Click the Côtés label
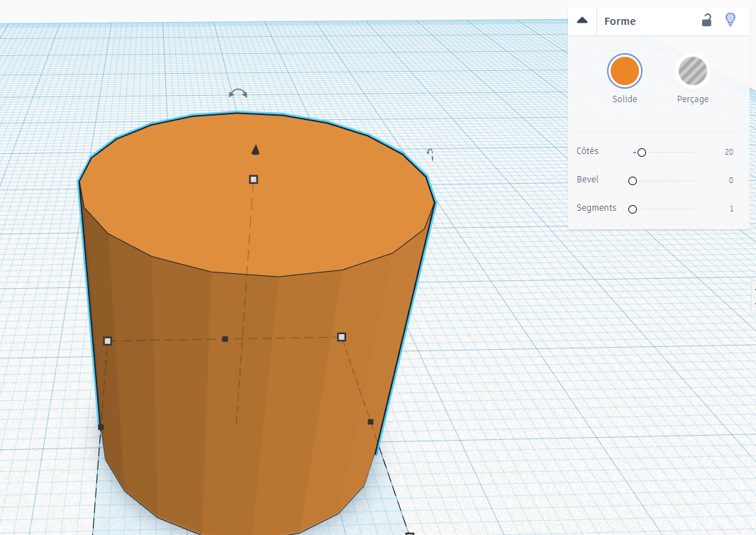756x535 pixels. tap(587, 151)
